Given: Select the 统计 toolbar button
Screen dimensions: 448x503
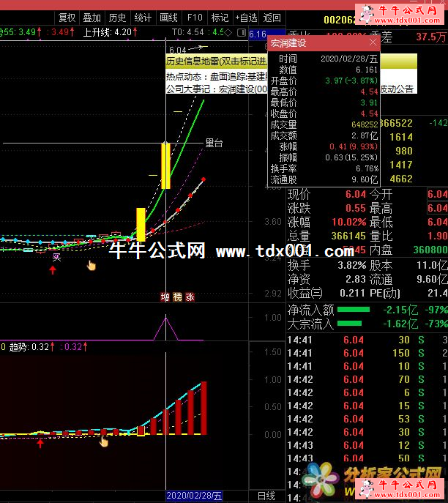Looking at the screenshot, I should click(x=143, y=18).
